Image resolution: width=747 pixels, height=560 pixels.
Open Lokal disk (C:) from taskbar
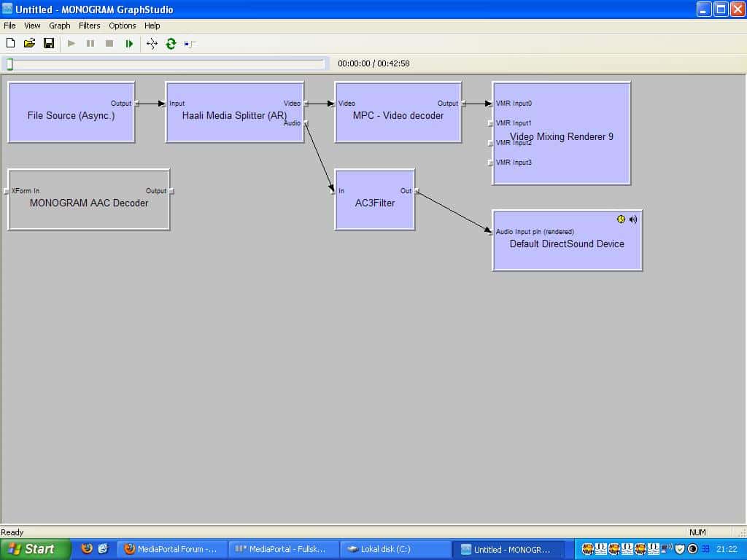click(395, 549)
